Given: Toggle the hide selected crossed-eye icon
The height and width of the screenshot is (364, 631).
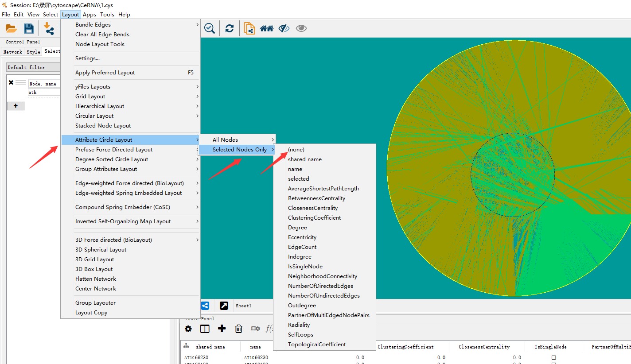Looking at the screenshot, I should 284,29.
